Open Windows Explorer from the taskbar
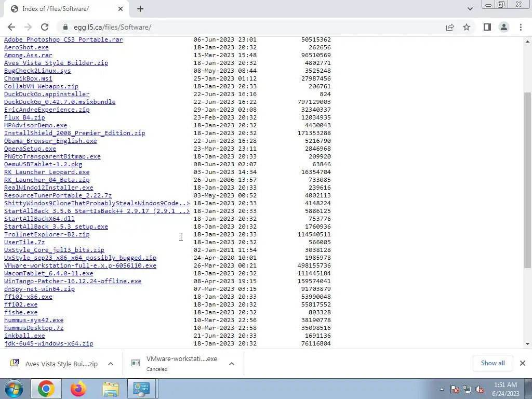532x399 pixels. tap(111, 389)
